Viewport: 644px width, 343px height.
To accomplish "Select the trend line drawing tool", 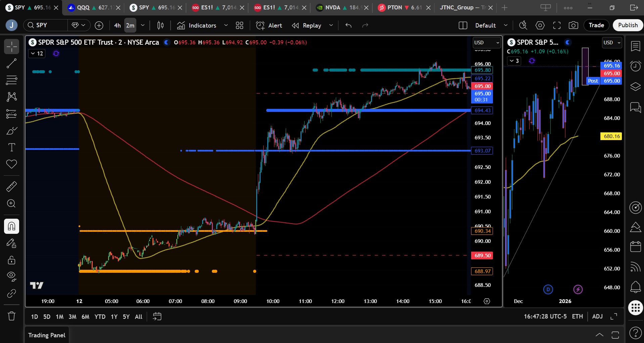I will coord(11,63).
